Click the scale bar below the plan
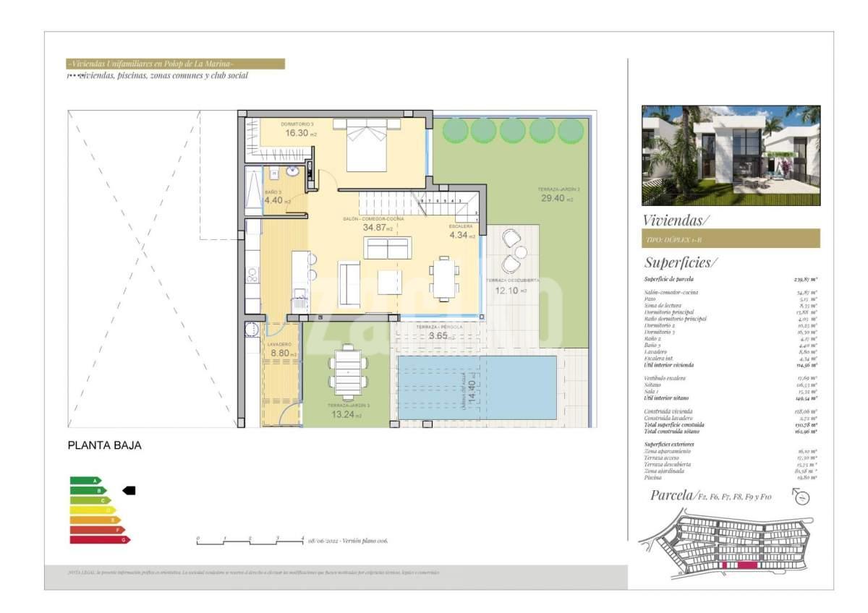Viewport: 868px width, 613px height. point(250,540)
